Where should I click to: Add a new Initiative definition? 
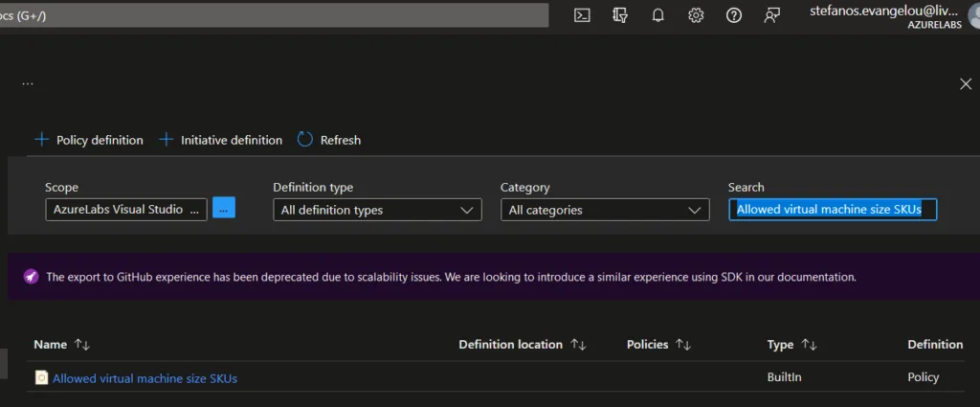click(x=221, y=140)
